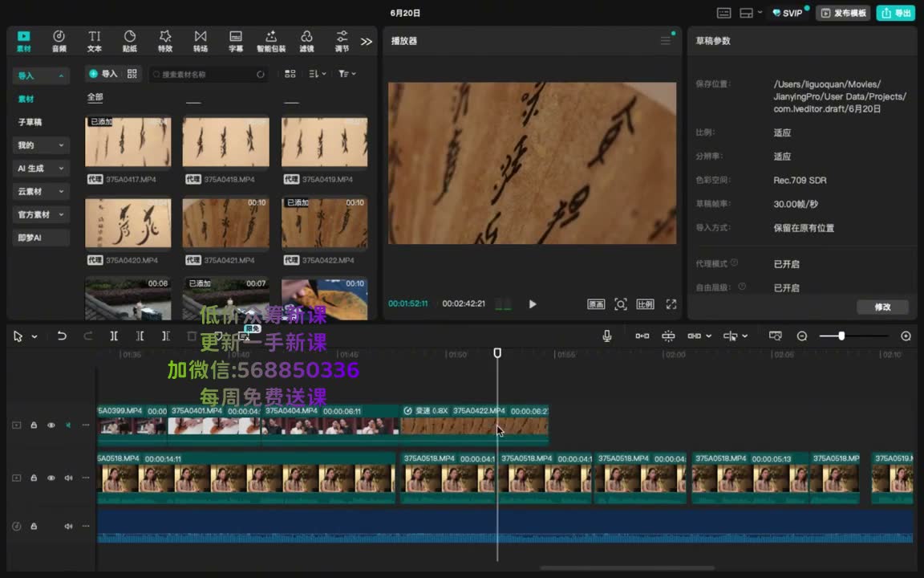Open the sort order dropdown
The height and width of the screenshot is (578, 924).
[317, 74]
